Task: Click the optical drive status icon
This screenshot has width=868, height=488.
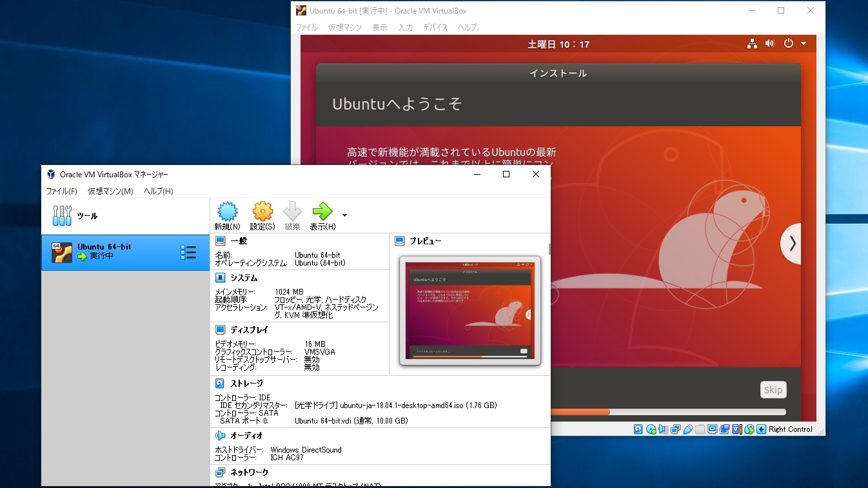Action: [651, 429]
